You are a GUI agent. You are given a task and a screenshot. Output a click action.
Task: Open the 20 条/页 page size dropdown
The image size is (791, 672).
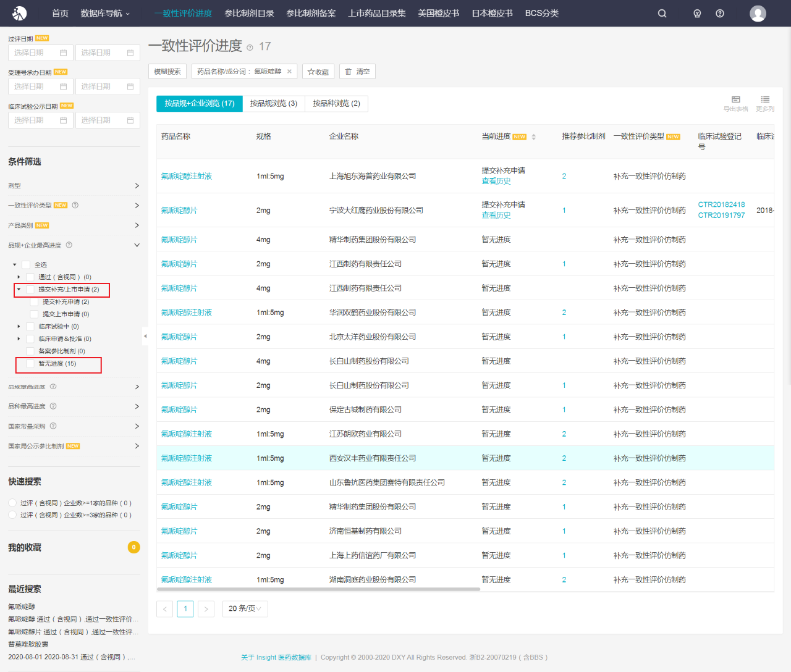coord(245,609)
